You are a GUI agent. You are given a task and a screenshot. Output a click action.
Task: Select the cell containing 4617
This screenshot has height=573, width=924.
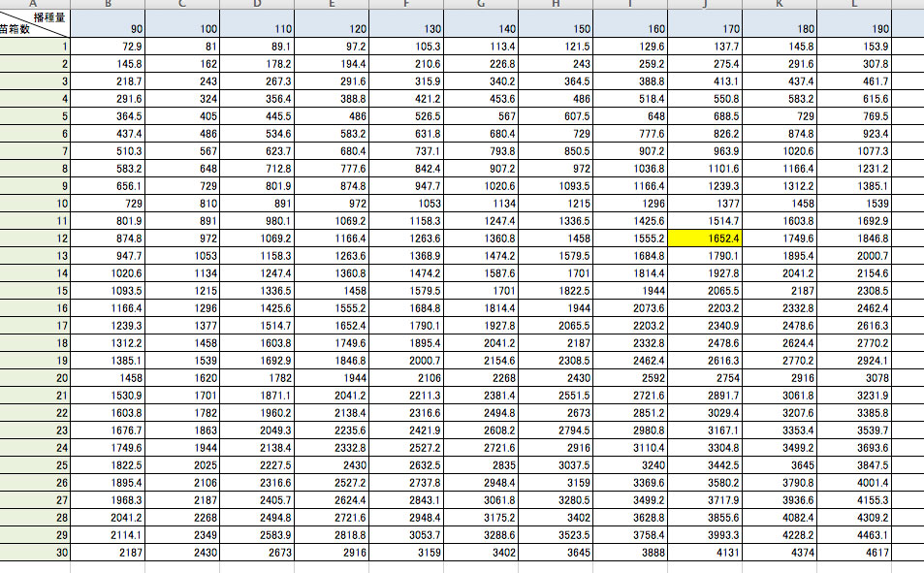pos(854,553)
